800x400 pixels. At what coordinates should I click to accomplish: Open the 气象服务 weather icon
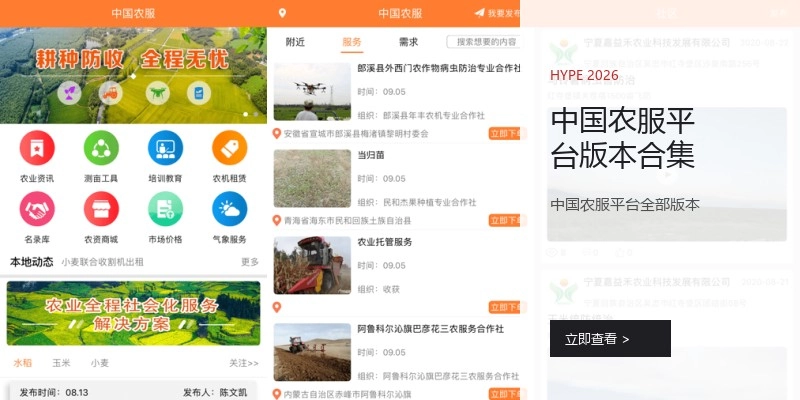point(230,209)
